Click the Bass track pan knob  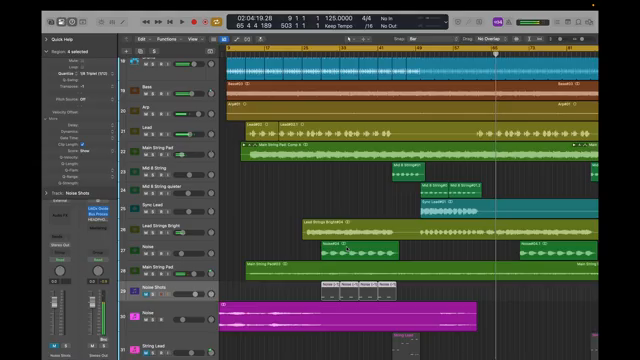(211, 93)
